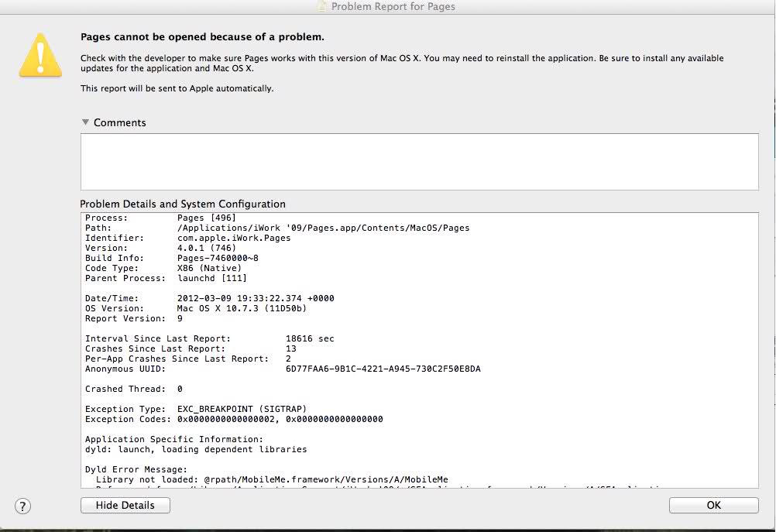Screen dimensions: 776x532
Task: Click Exception Type 'EXC_BREAKPOINT (SIGTRAP)'
Action: [242, 410]
